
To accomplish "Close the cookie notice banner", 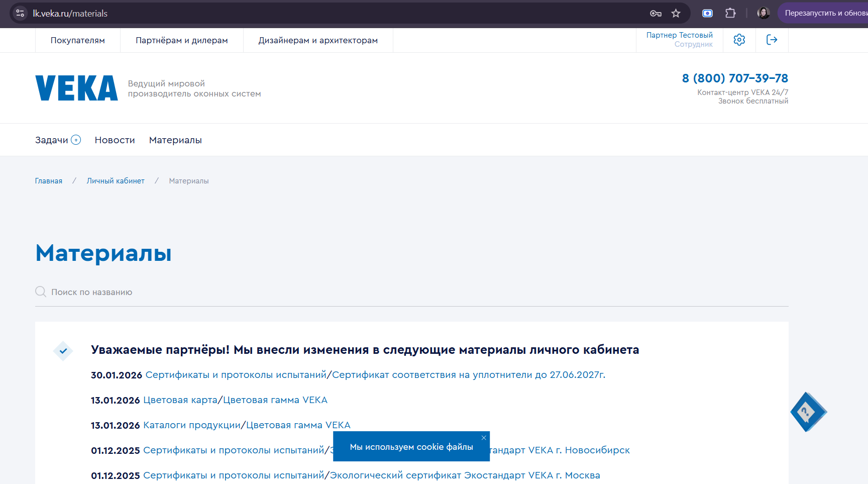I will (484, 438).
